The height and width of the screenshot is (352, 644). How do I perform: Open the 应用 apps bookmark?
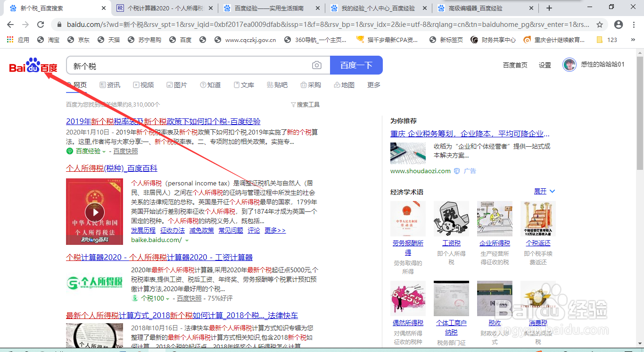18,40
